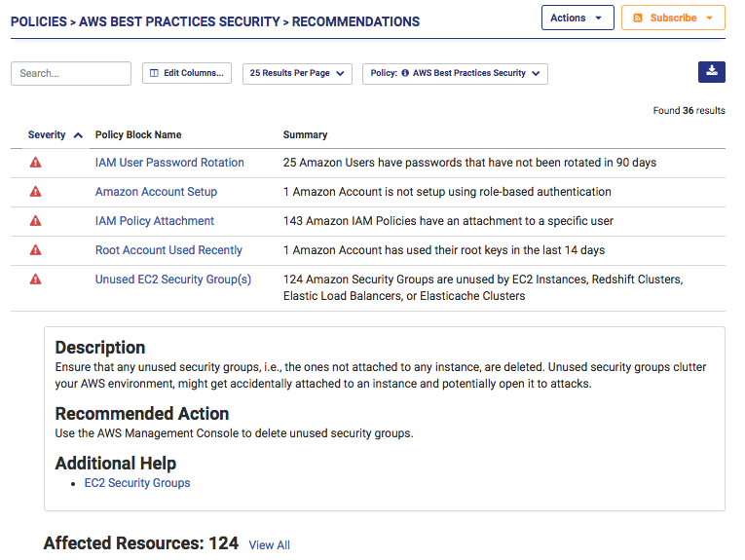Click severity warning icon for Root Account Used Recently
This screenshot has height=560, width=745.
click(36, 250)
